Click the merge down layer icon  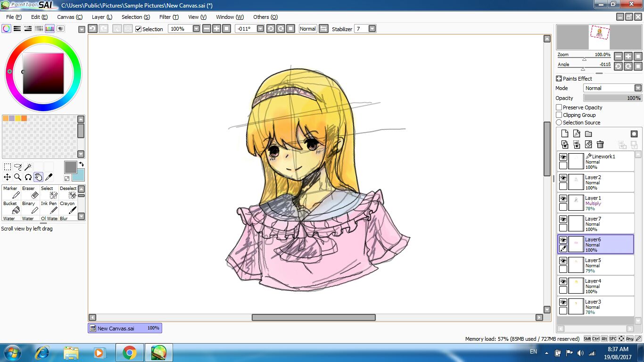click(577, 144)
